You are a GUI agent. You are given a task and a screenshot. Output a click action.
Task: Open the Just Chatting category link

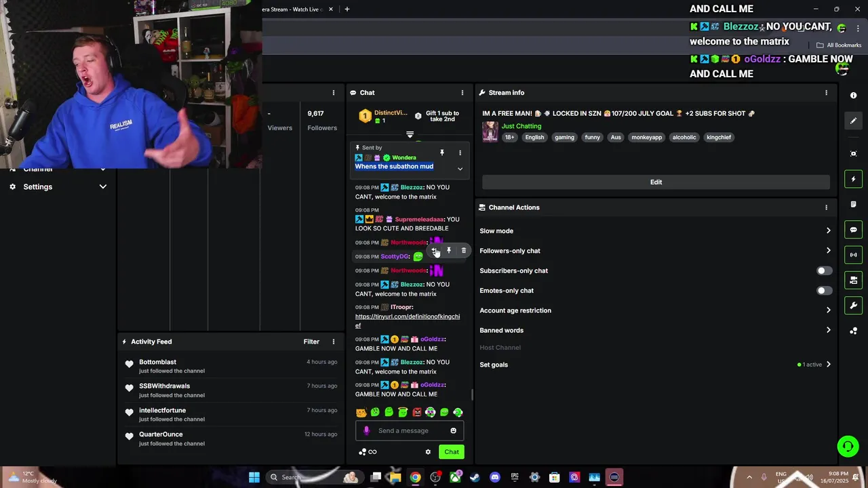pos(521,126)
